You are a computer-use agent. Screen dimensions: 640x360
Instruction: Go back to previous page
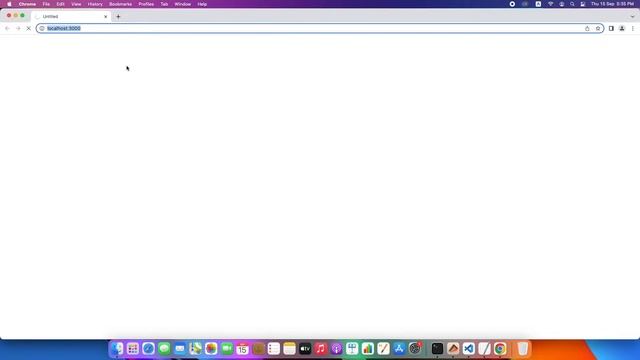(x=7, y=28)
